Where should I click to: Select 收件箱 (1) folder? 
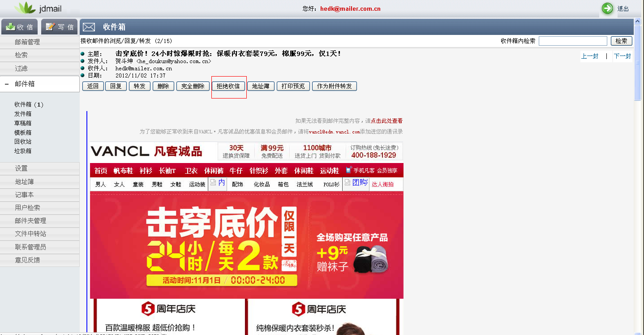(29, 104)
